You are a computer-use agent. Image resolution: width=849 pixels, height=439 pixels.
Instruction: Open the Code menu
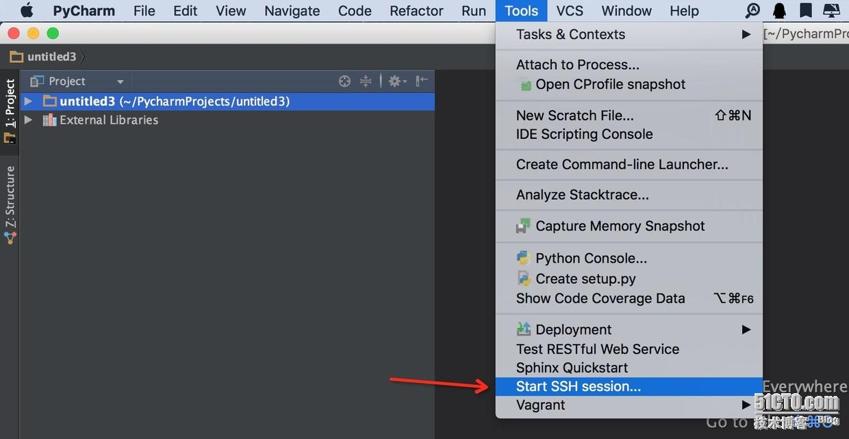[355, 11]
